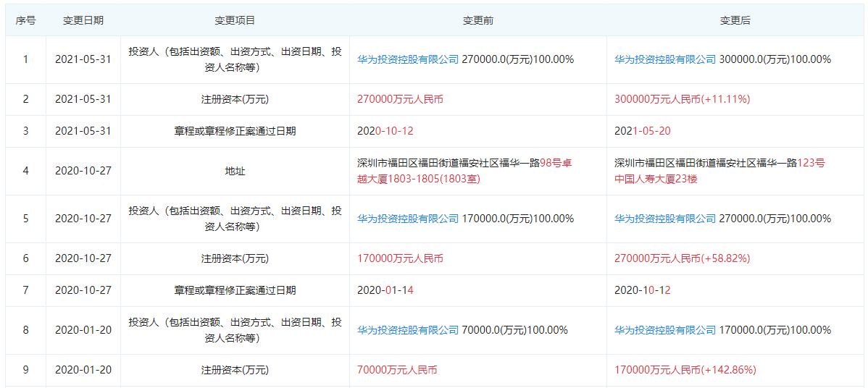Click row 2 before value 270000万元人民币
The image size is (868, 388).
(x=400, y=99)
